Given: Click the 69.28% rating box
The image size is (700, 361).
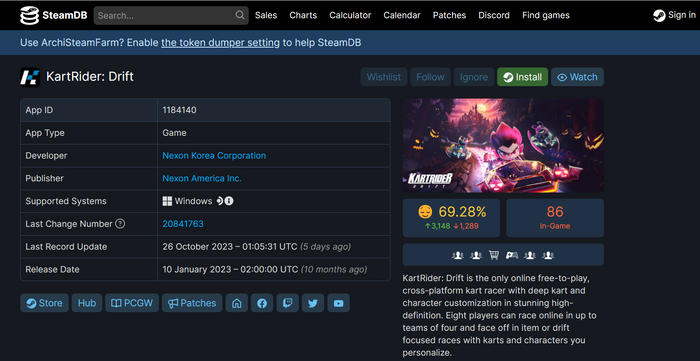Looking at the screenshot, I should point(451,218).
